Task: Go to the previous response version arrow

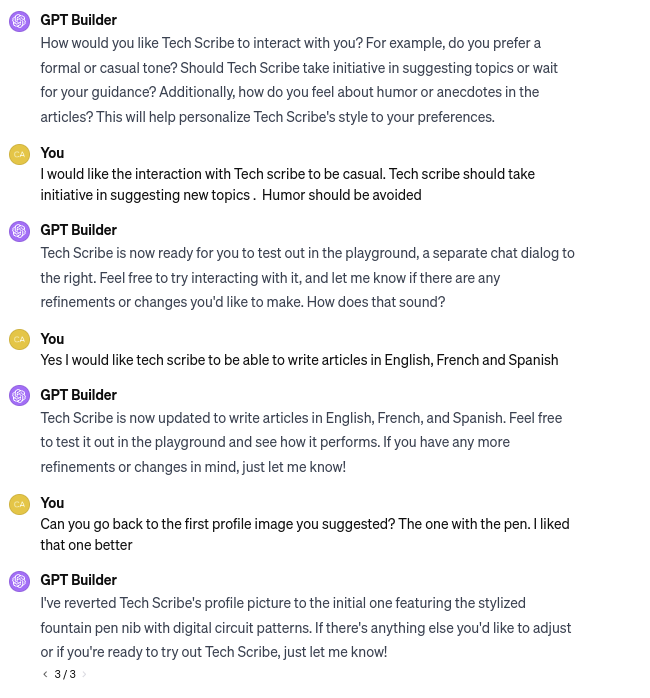Action: pyautogui.click(x=45, y=674)
